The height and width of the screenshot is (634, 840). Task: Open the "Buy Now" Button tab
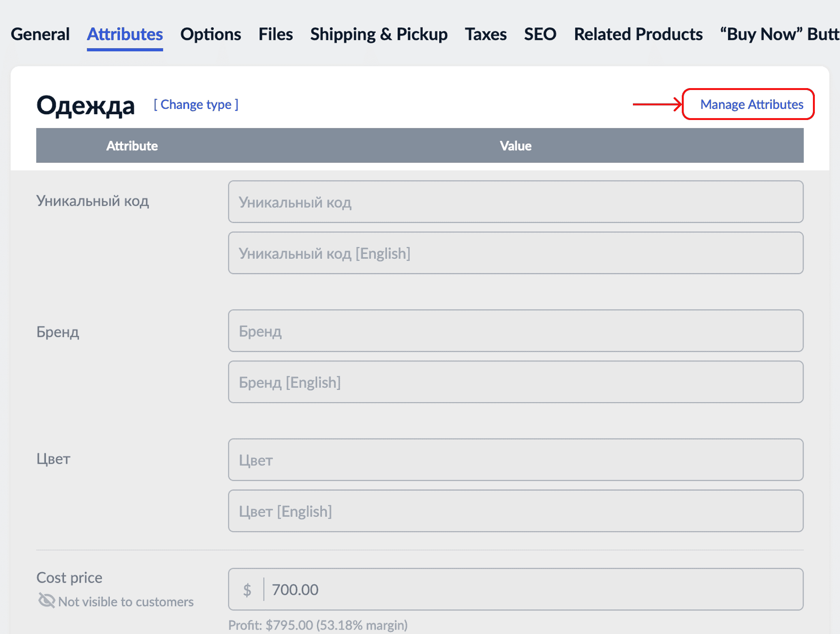coord(779,34)
